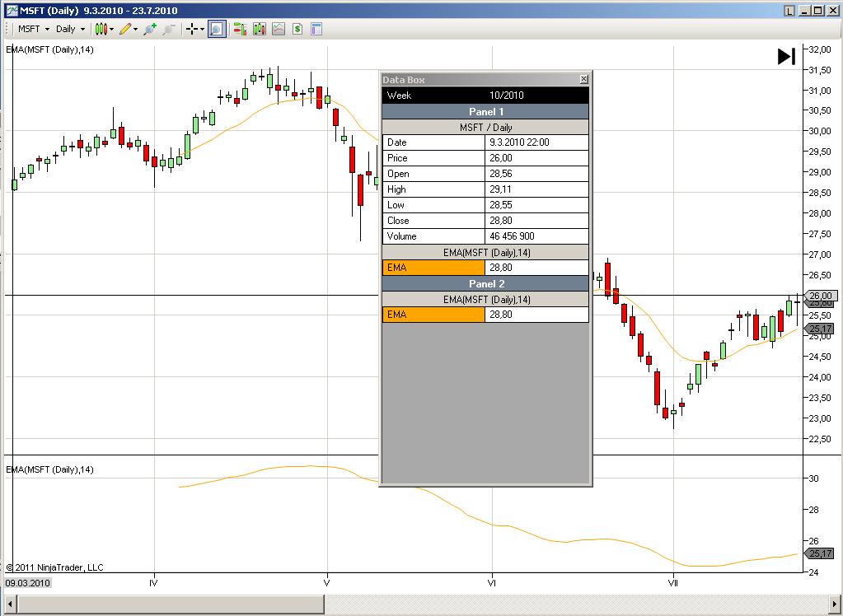This screenshot has width=843, height=616.
Task: Click the MSFT / Daily row in Data Box
Action: pyautogui.click(x=485, y=128)
